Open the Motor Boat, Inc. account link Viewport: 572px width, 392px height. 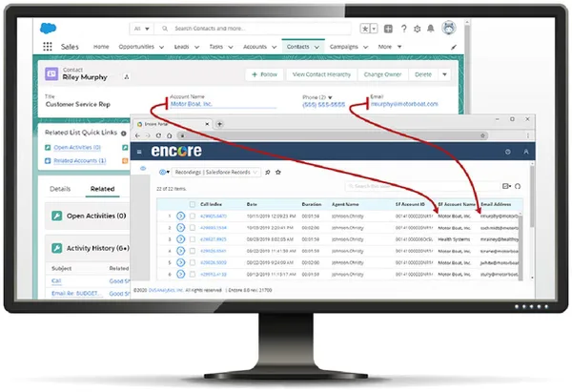192,104
